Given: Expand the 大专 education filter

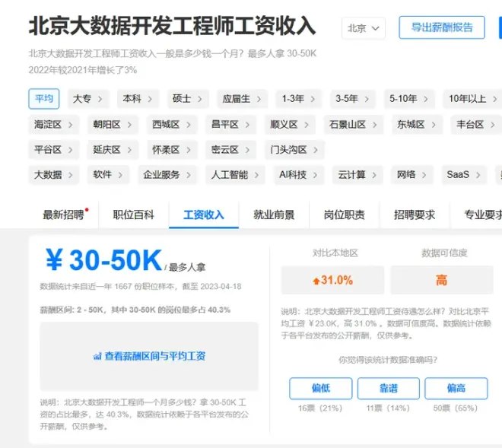Looking at the screenshot, I should point(87,99).
